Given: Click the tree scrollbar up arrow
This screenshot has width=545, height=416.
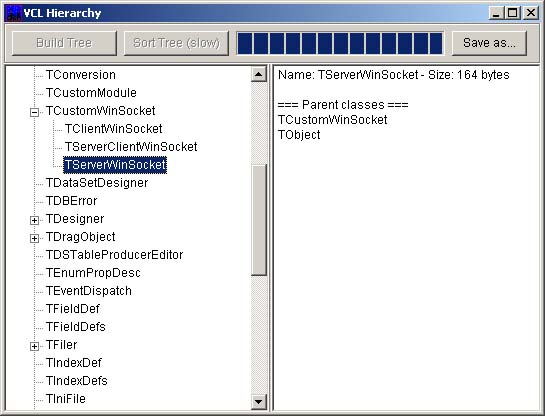Looking at the screenshot, I should (x=258, y=74).
